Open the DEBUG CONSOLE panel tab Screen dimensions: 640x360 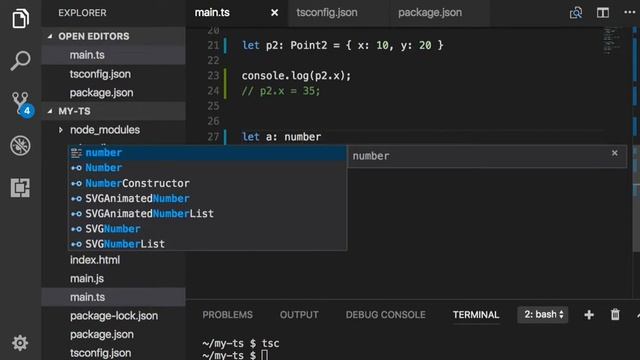coord(386,315)
